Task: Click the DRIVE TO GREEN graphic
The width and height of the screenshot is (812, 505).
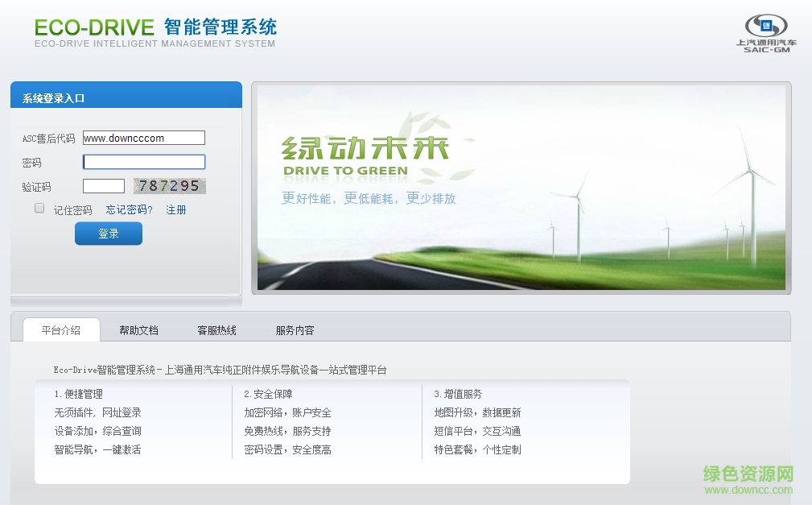Action: coord(344,171)
